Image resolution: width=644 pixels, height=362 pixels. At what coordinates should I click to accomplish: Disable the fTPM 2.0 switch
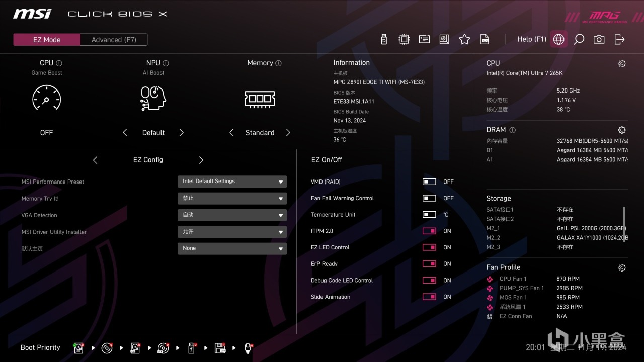[429, 231]
